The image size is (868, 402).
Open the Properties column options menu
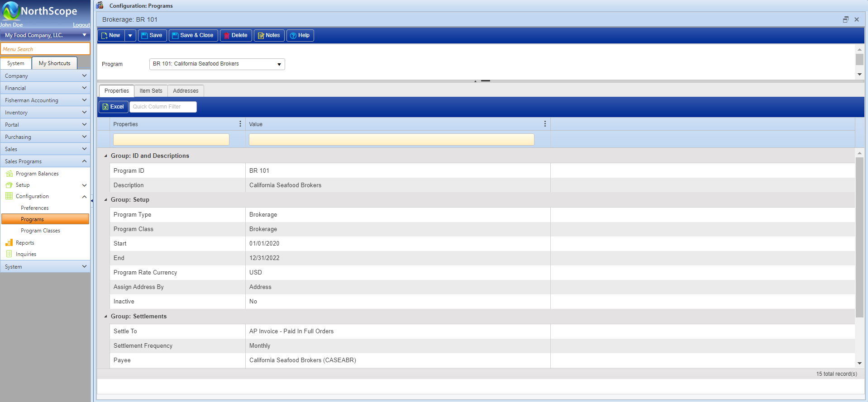(x=240, y=124)
